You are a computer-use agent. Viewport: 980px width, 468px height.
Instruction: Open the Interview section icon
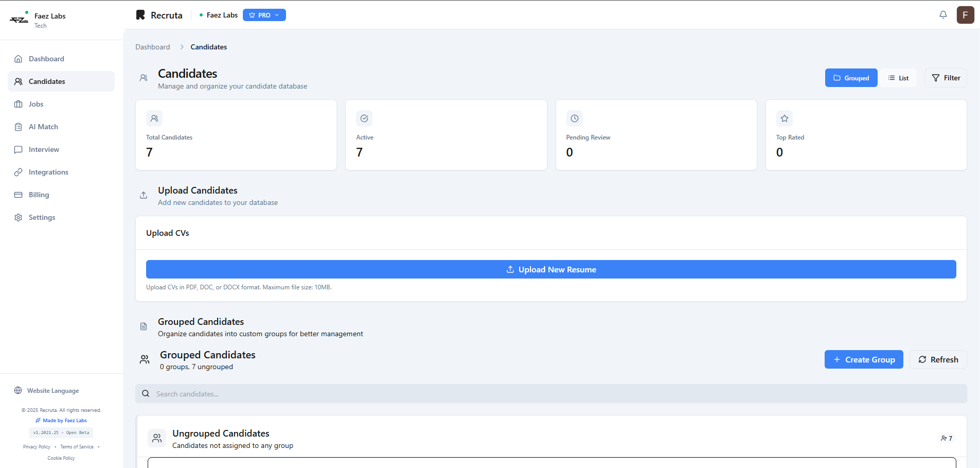[19, 149]
